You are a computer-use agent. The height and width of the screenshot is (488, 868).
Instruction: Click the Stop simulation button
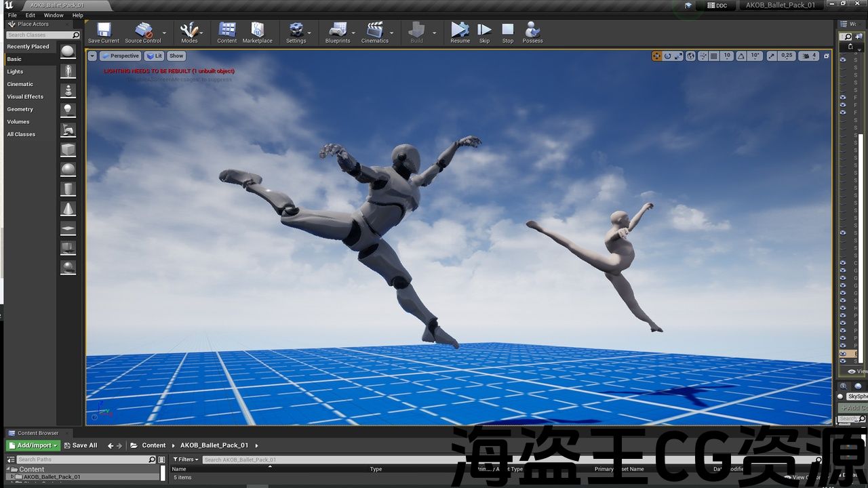click(507, 31)
